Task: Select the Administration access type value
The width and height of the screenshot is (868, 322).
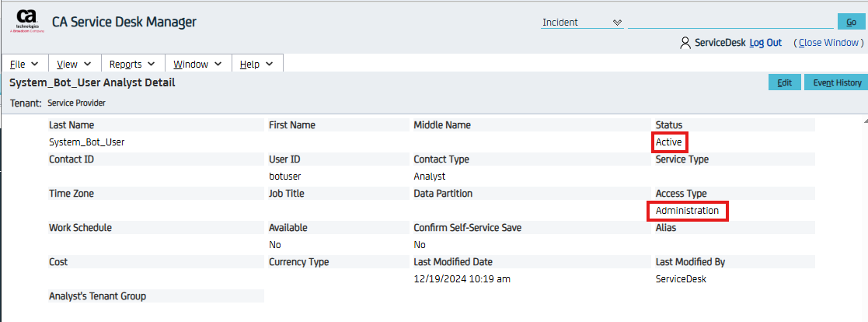Action: [687, 211]
